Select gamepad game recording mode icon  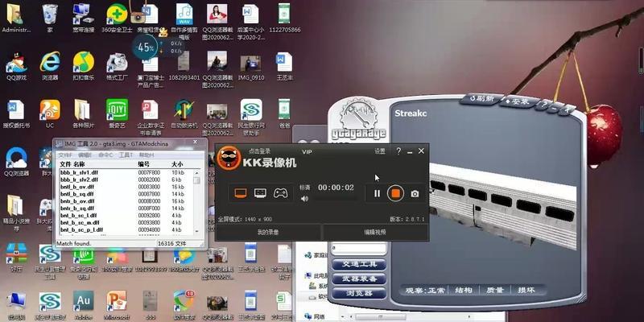pyautogui.click(x=280, y=193)
